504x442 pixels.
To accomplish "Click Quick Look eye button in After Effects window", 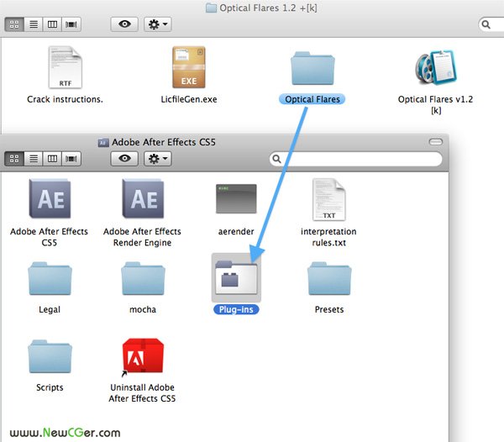I will tap(124, 159).
